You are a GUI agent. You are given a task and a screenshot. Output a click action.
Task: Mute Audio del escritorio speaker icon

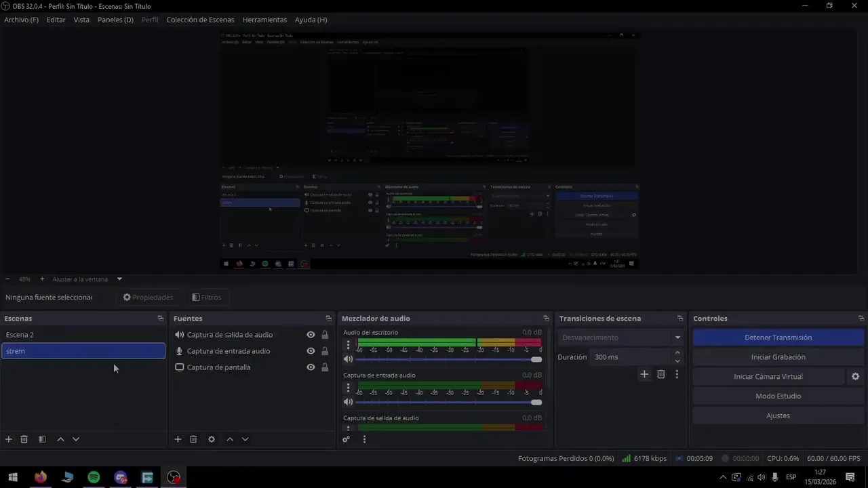tap(348, 359)
